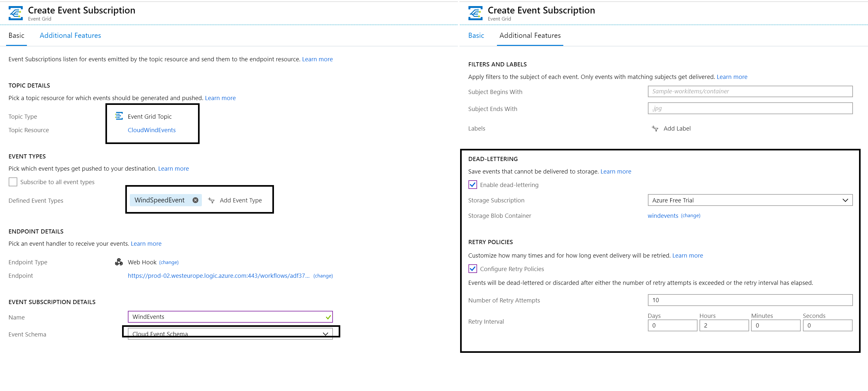Click the Subject Begins With input field
868x391 pixels.
pyautogui.click(x=750, y=91)
